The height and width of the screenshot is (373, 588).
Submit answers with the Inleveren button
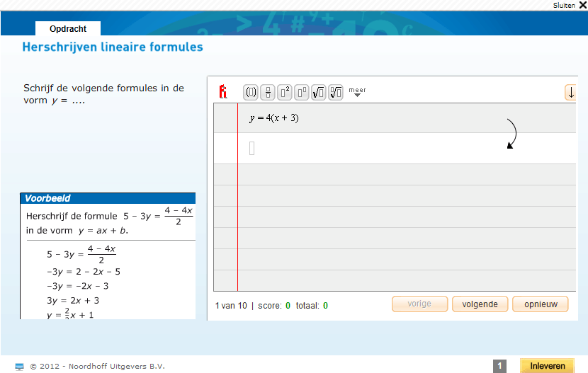548,366
